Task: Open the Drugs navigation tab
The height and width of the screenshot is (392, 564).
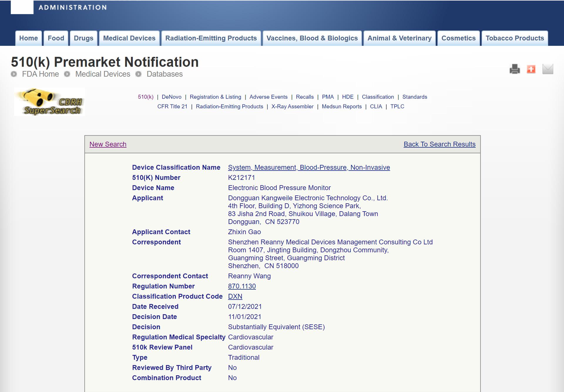Action: 83,38
